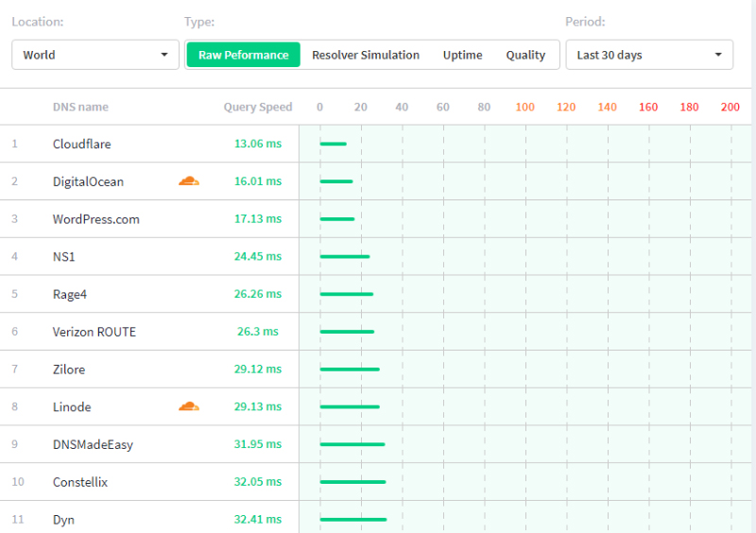Screen dimensions: 756x533
Task: Open the Cloudflare DNS entry
Action: point(82,144)
